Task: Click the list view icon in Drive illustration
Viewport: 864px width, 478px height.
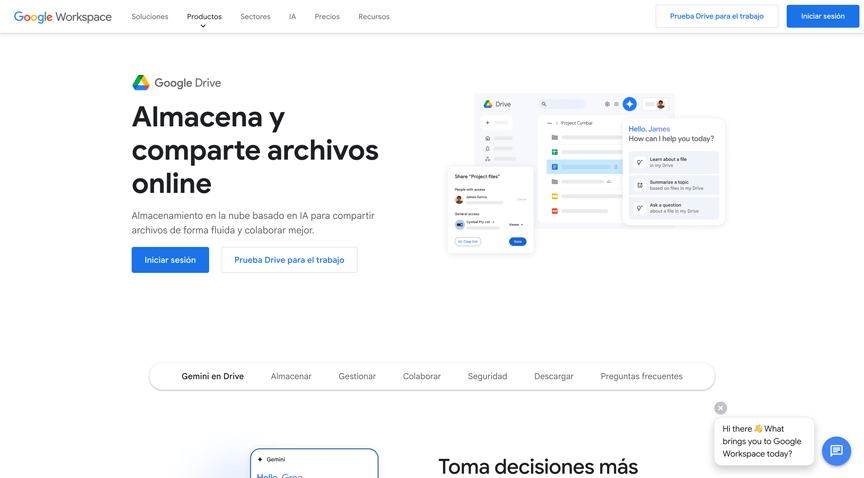Action: pyautogui.click(x=616, y=104)
